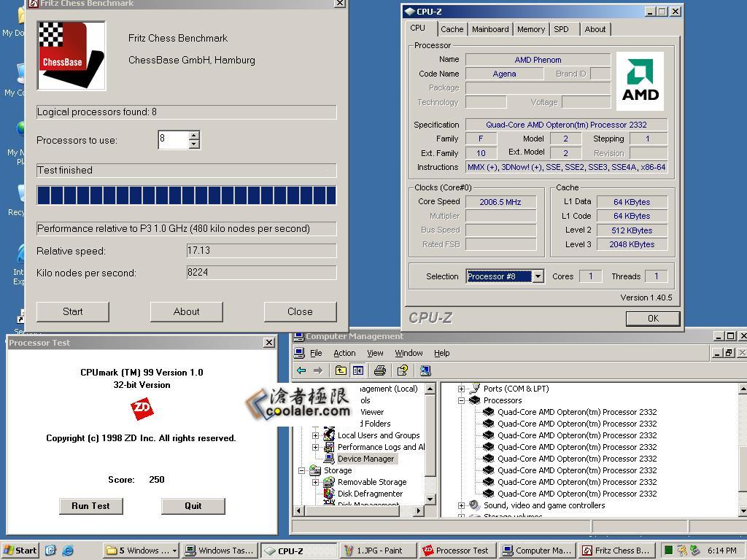
Task: Click the Back arrow in Computer Management toolbar
Action: click(301, 370)
